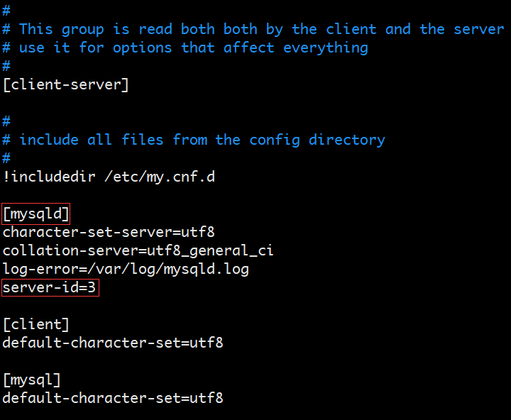Click the [mysqld] section header
Viewport: 511px width, 420px height.
point(36,214)
